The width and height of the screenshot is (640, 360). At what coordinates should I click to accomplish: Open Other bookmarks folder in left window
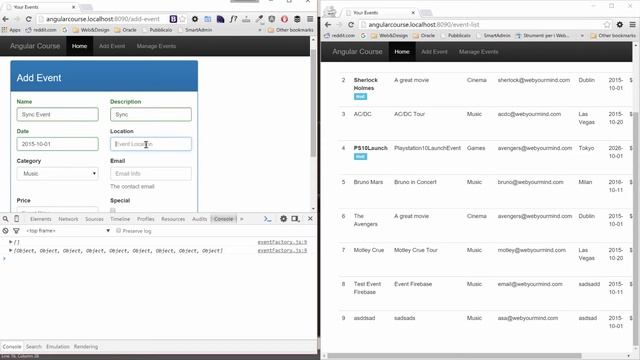pyautogui.click(x=291, y=30)
